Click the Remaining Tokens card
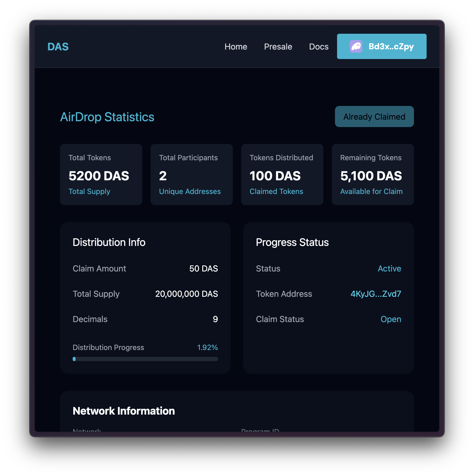The image size is (474, 476). click(x=373, y=174)
